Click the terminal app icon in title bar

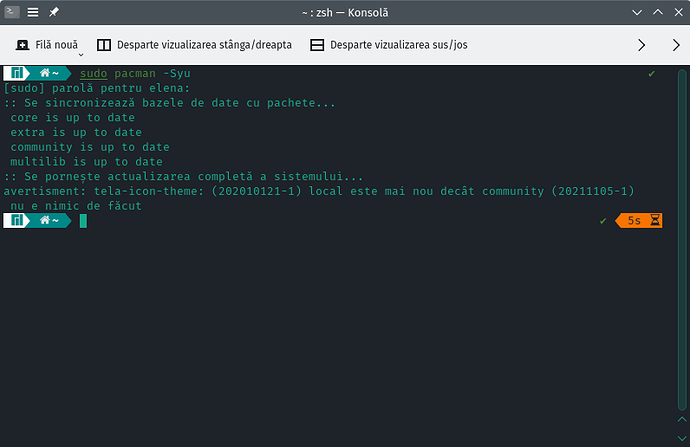point(12,12)
